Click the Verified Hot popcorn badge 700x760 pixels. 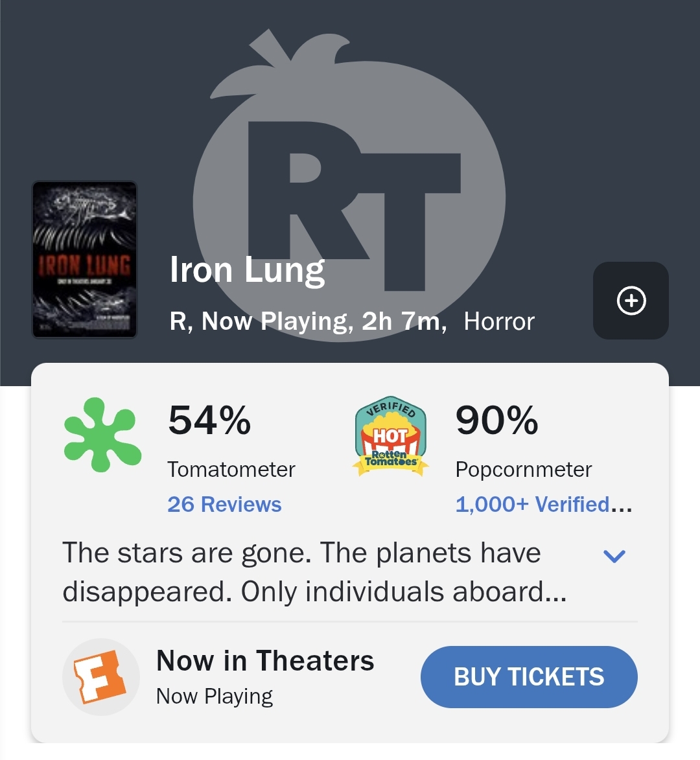[x=391, y=435]
